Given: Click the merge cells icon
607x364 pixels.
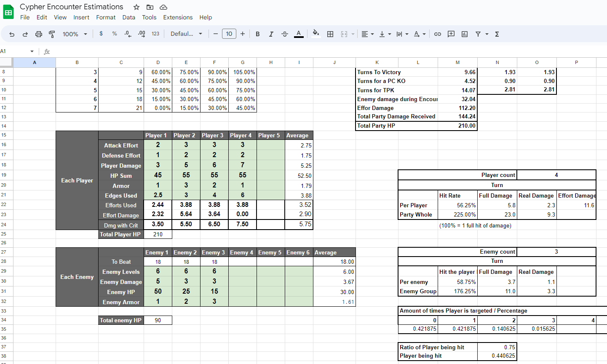Looking at the screenshot, I should coord(344,34).
